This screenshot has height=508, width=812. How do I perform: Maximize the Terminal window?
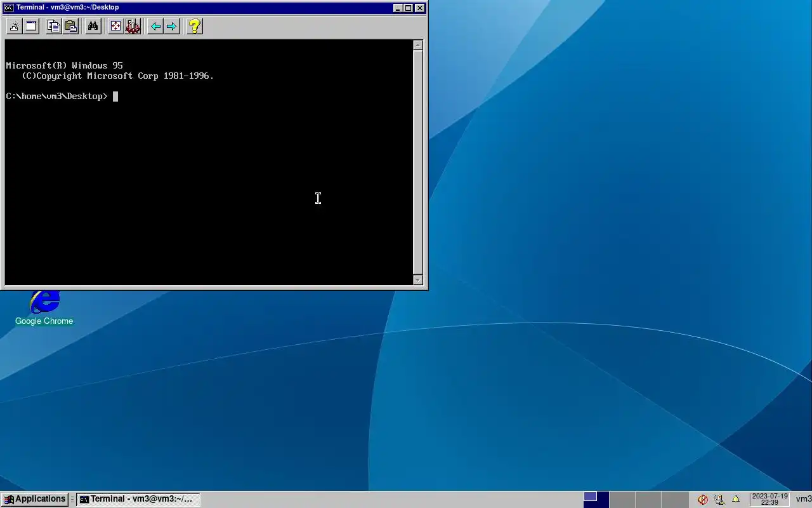(408, 8)
